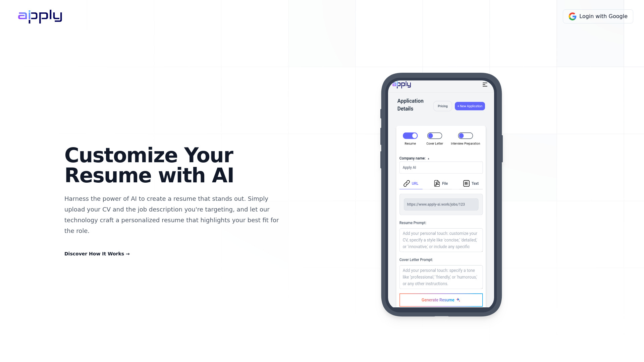Image resolution: width=644 pixels, height=362 pixels.
Task: Click the aipply logo icon
Action: point(40,16)
